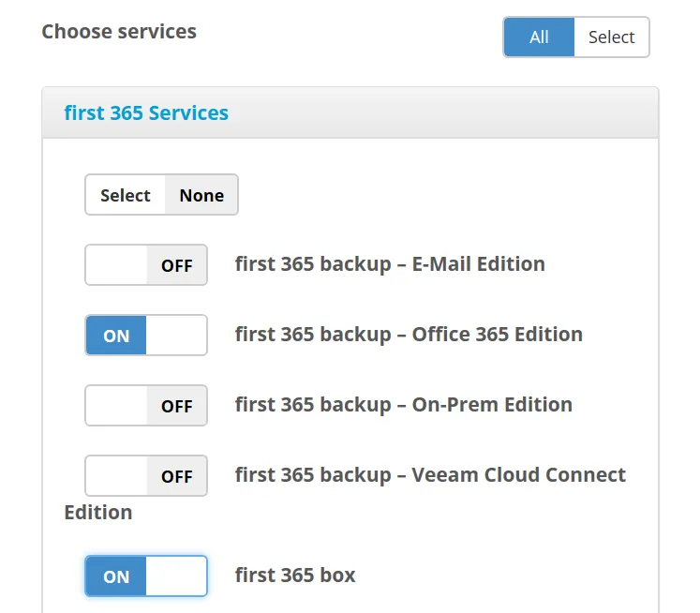This screenshot has width=700, height=613.
Task: Click the OFF label of E-Mail Edition toggle
Action: point(177,265)
